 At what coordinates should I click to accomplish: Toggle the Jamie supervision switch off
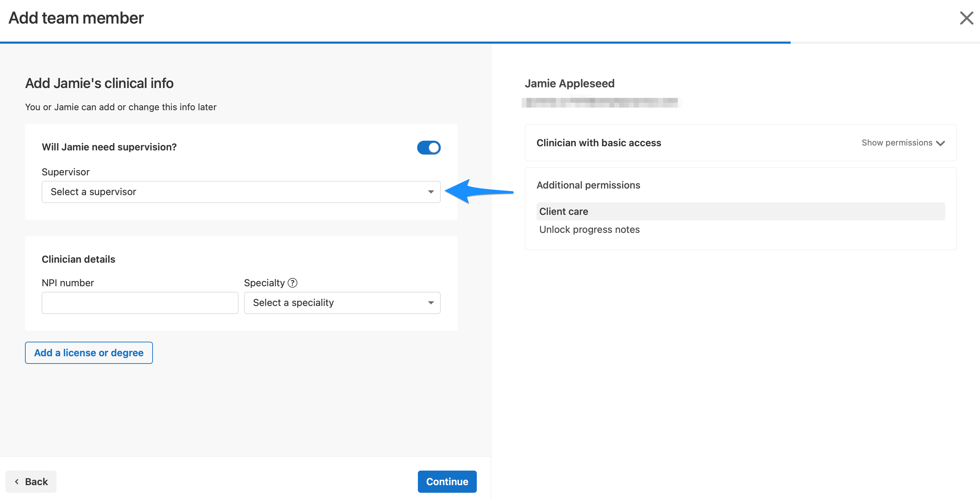(x=428, y=148)
